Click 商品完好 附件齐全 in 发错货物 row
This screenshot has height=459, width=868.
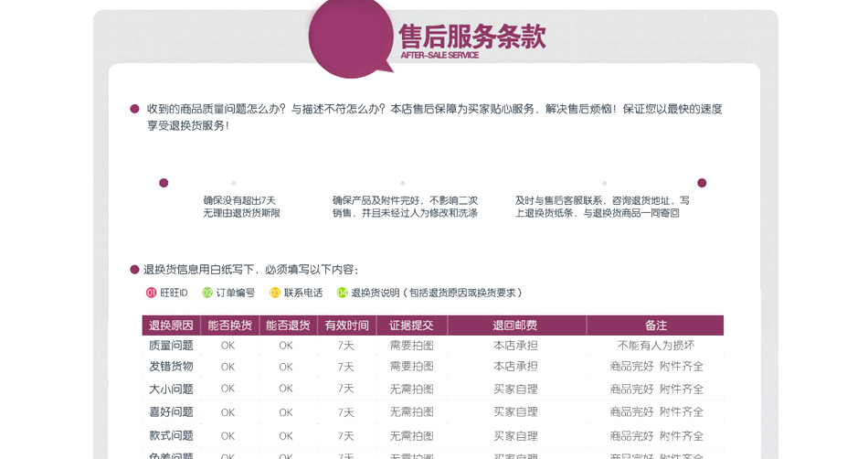click(x=657, y=367)
